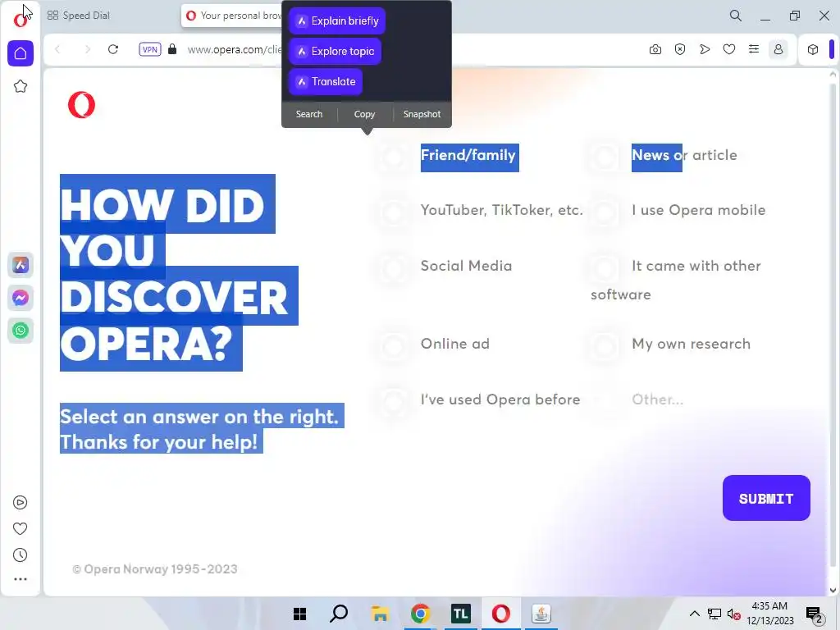Select YouTuber, TikToker, etc. option
Viewport: 840px width, 630px height.
click(x=394, y=212)
